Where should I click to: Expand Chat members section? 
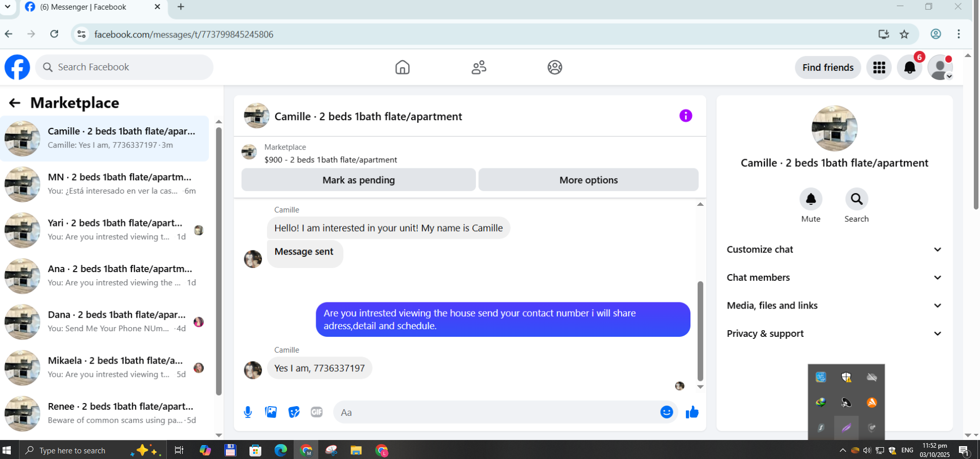(835, 278)
